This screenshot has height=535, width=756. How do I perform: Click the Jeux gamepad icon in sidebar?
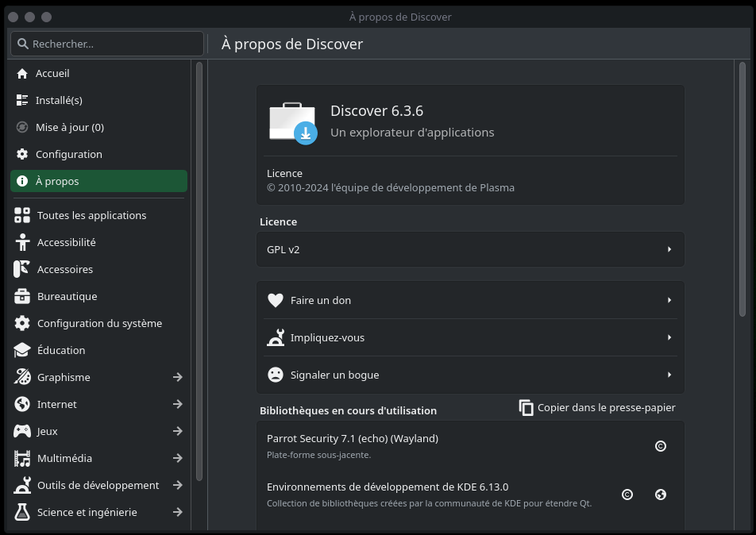click(22, 431)
